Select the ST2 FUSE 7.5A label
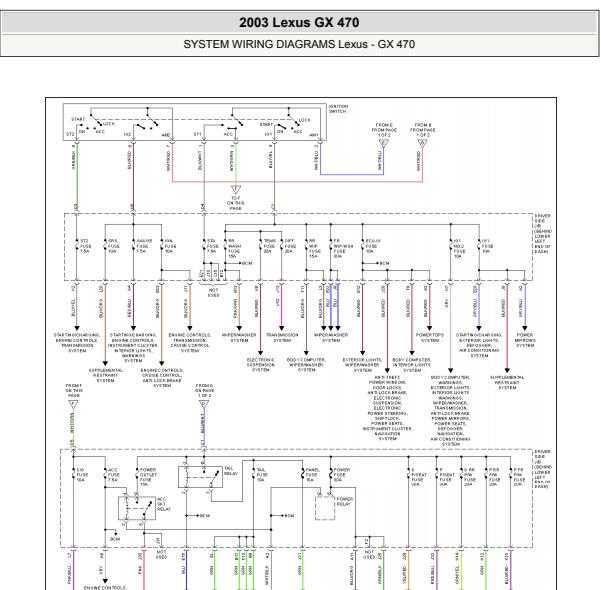This screenshot has width=601, height=590. (x=85, y=246)
